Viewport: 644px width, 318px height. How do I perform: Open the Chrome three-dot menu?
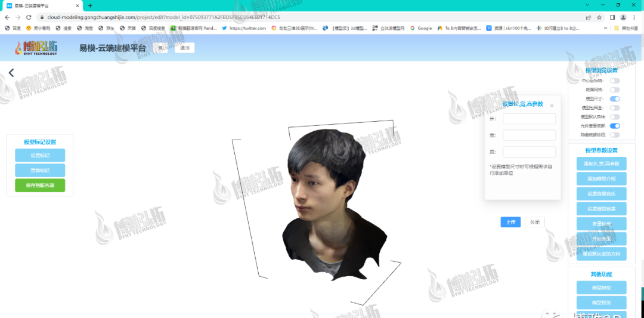(x=634, y=17)
